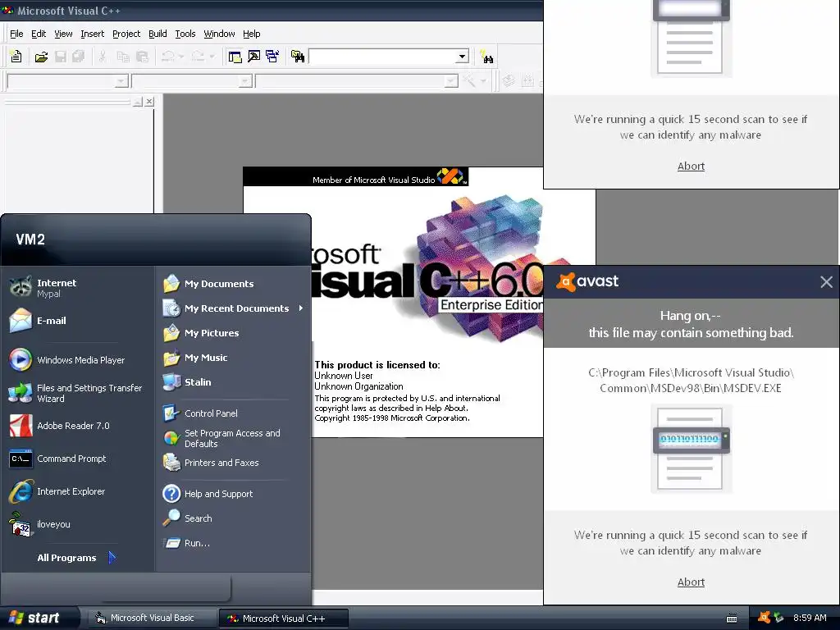Expand the third WizardBar members dropdown

[x=451, y=81]
